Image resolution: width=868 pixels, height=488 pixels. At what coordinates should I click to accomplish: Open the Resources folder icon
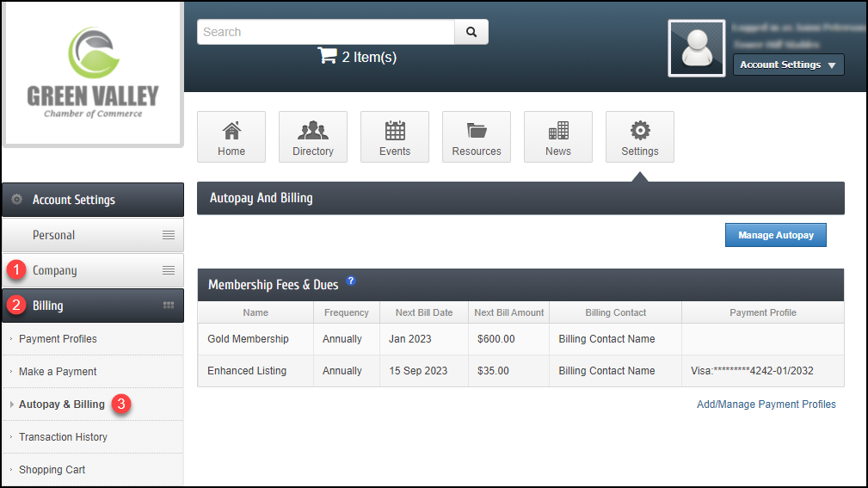pyautogui.click(x=477, y=131)
